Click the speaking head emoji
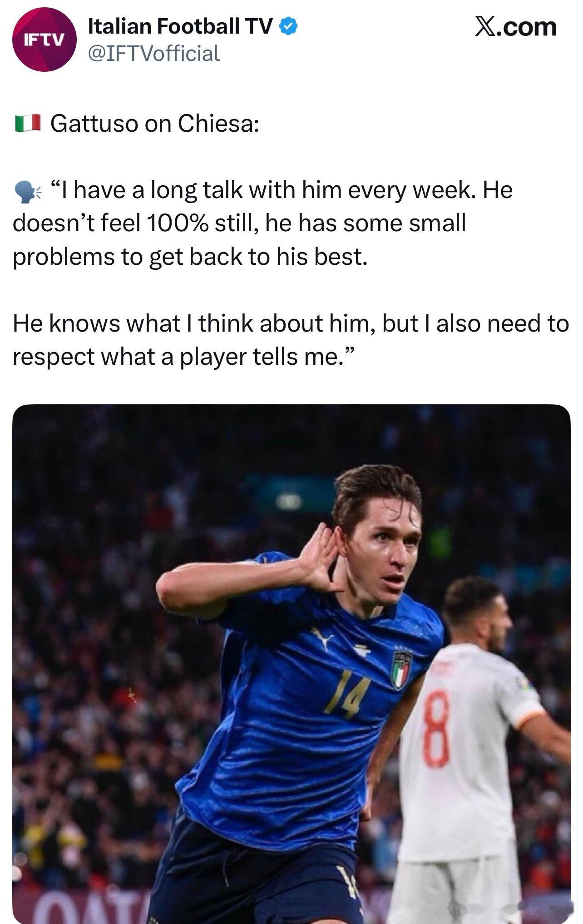 (x=28, y=191)
